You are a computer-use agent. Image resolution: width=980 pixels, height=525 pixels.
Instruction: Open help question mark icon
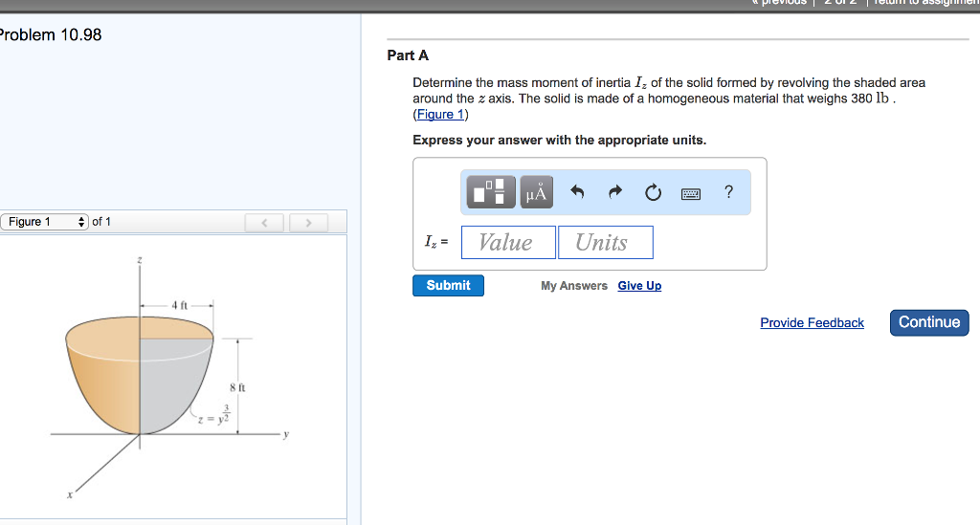pyautogui.click(x=728, y=191)
